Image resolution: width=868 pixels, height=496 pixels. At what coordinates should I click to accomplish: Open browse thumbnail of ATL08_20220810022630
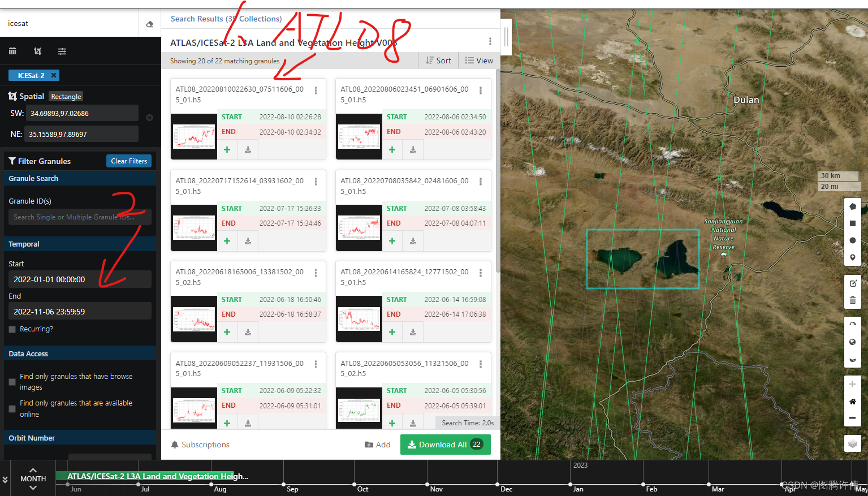tap(194, 136)
